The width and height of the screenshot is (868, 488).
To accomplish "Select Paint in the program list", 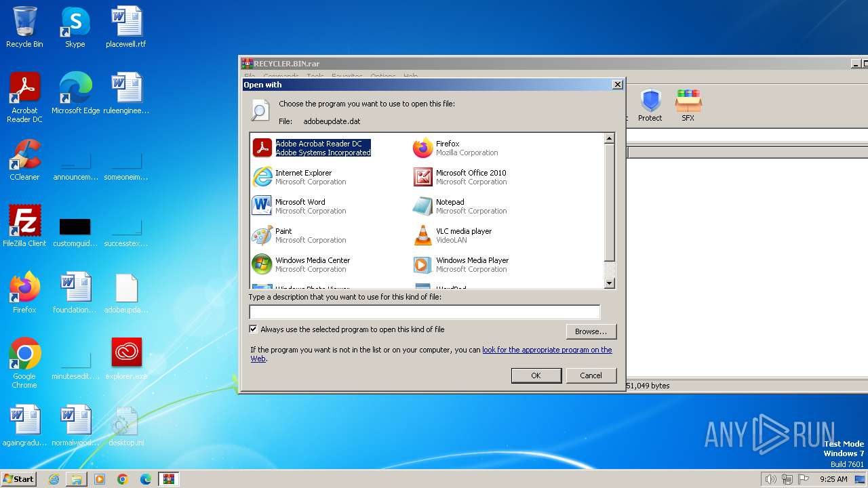I will (x=299, y=235).
